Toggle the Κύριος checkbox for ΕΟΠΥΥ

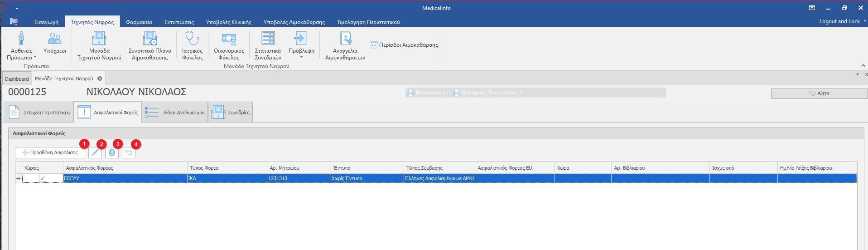click(42, 179)
